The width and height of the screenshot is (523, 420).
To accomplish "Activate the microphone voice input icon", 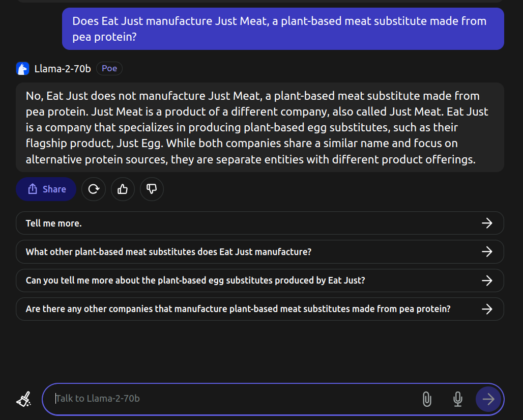I will click(458, 399).
